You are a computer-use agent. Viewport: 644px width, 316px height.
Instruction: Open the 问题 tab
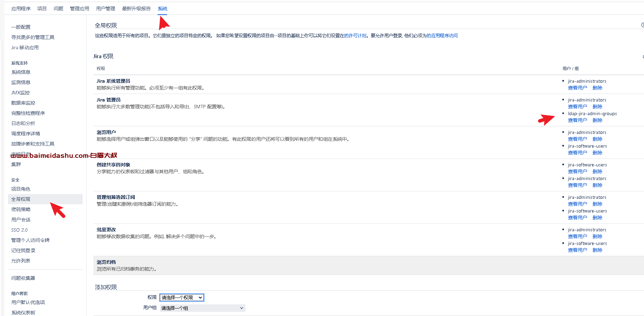58,9
